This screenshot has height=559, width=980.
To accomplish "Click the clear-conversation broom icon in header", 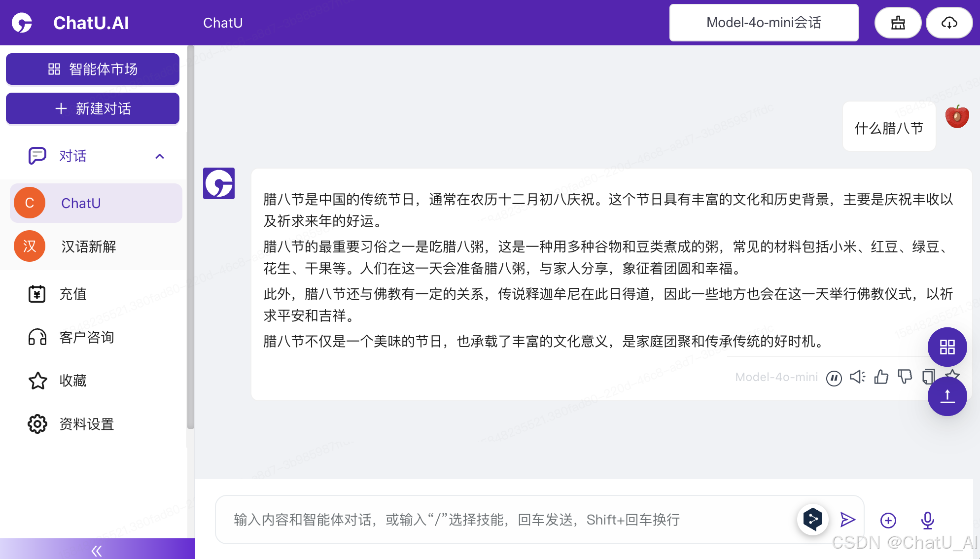I will tap(898, 23).
